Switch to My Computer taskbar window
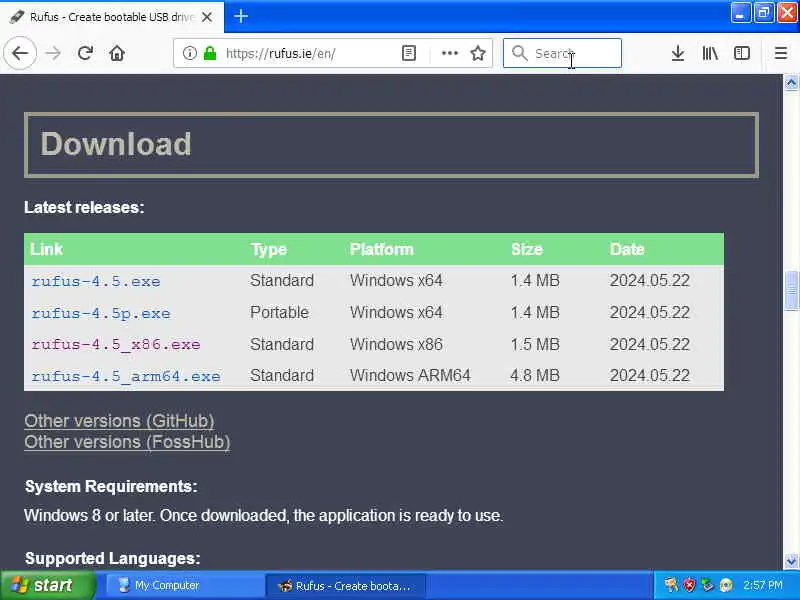 185,585
